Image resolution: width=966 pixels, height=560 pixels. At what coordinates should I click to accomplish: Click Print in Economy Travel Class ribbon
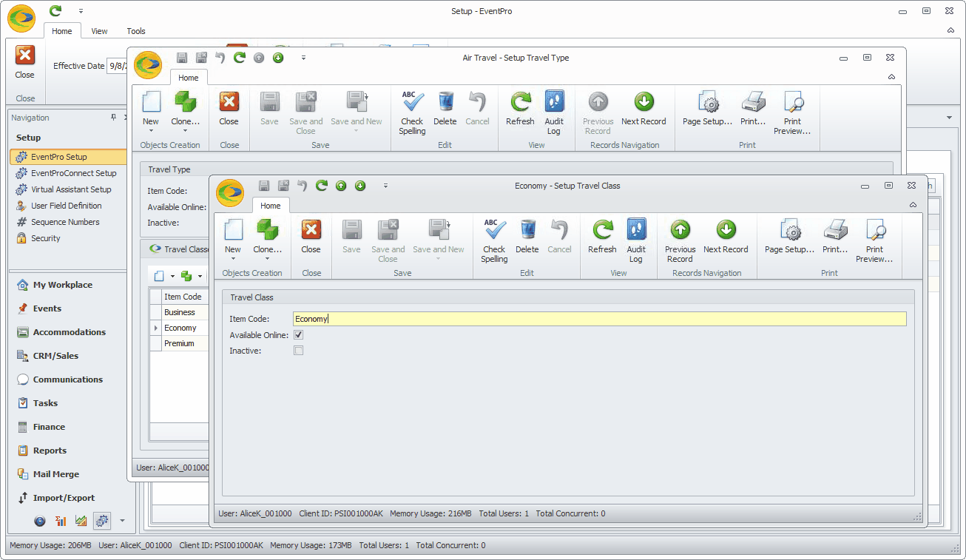pos(835,236)
